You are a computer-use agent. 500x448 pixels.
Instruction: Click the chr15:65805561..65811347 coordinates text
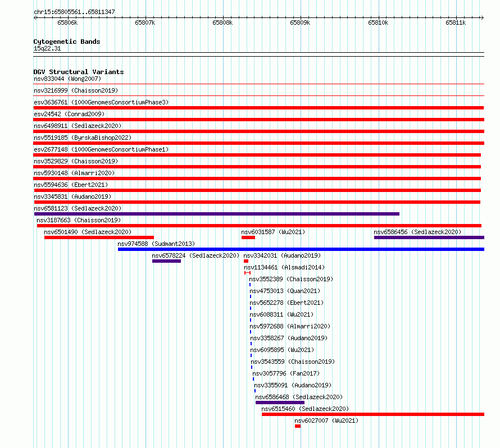pyautogui.click(x=74, y=12)
